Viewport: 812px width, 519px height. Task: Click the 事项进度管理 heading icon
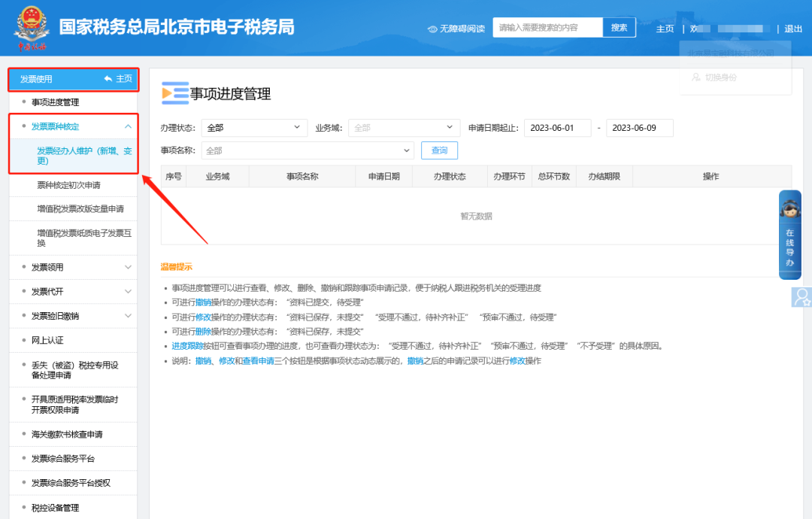[174, 93]
